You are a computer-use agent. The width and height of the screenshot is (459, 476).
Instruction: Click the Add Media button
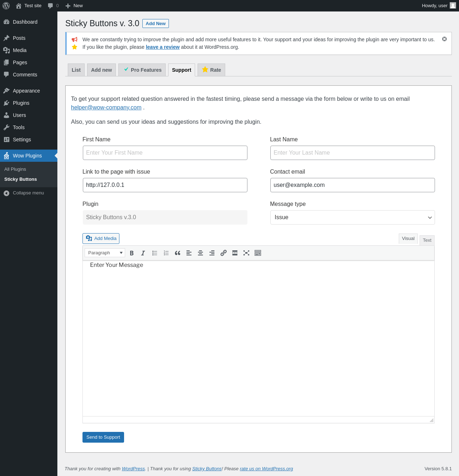(x=101, y=239)
